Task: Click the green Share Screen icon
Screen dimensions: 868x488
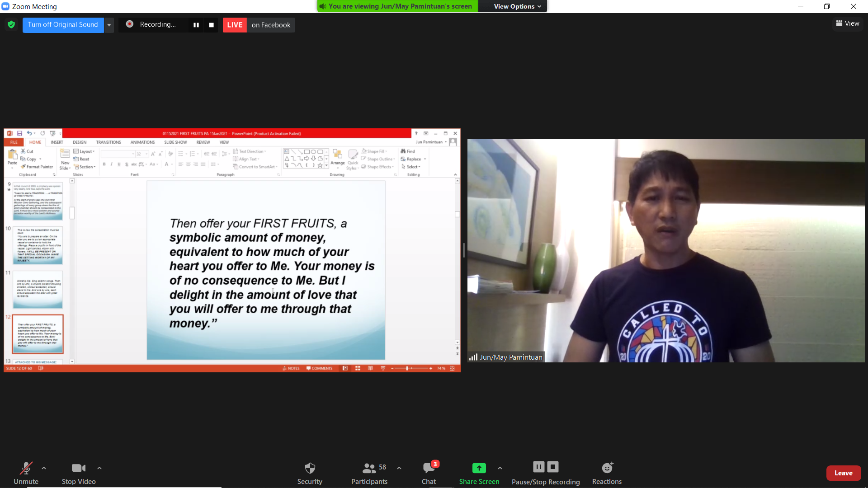Action: tap(479, 468)
